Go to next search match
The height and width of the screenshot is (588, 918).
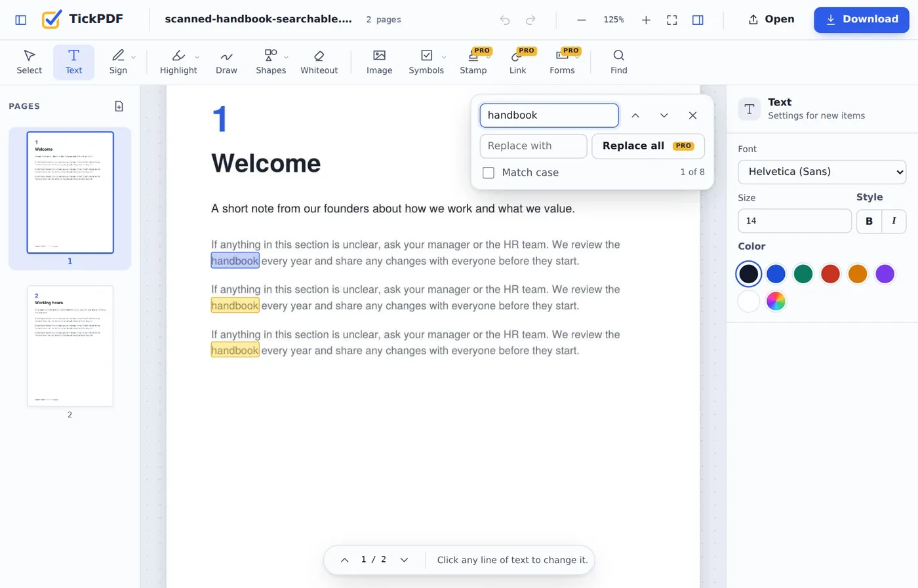click(x=664, y=115)
